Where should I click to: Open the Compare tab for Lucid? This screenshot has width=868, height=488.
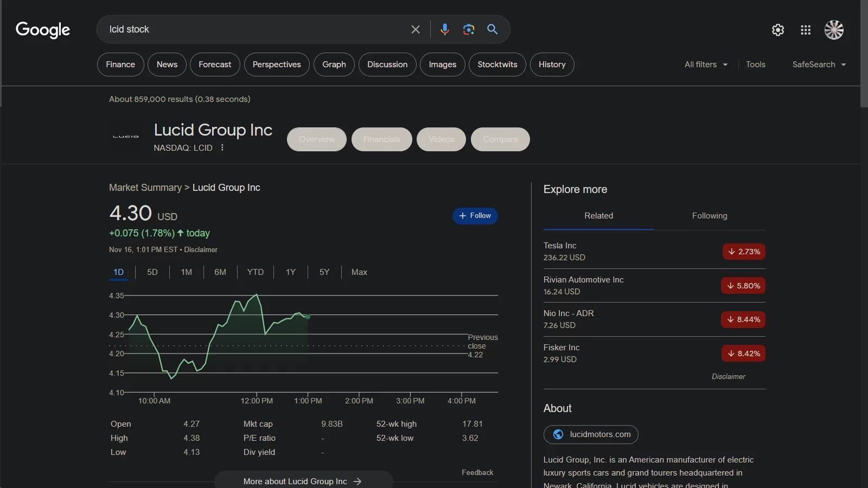pos(500,139)
